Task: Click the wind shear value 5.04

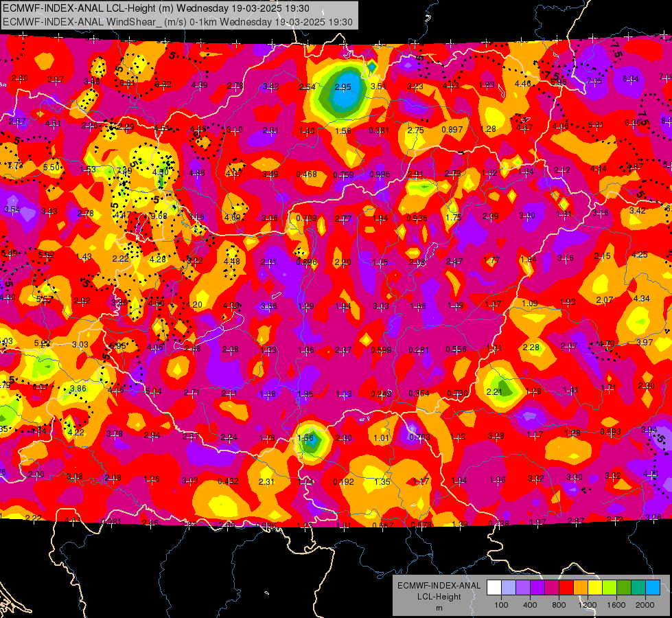Action: click(x=154, y=391)
